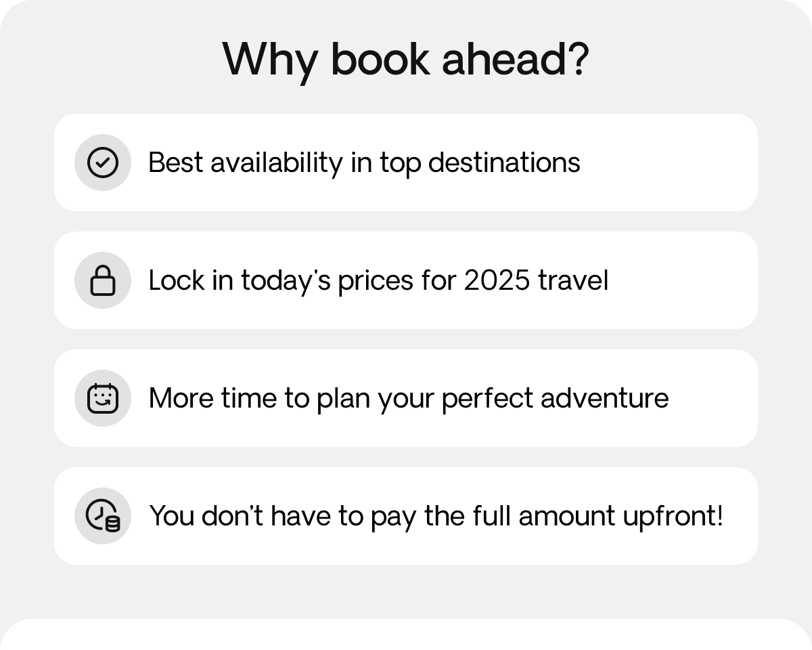This screenshot has width=812, height=650.
Task: Click the checkmark circle icon
Action: [x=103, y=162]
